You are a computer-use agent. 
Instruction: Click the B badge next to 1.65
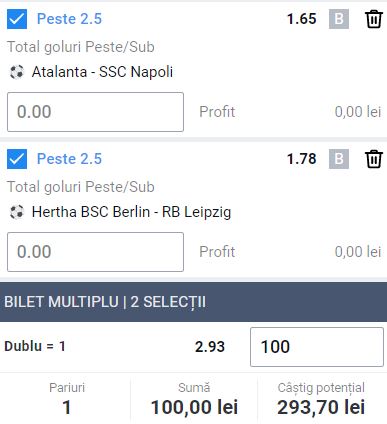[339, 19]
